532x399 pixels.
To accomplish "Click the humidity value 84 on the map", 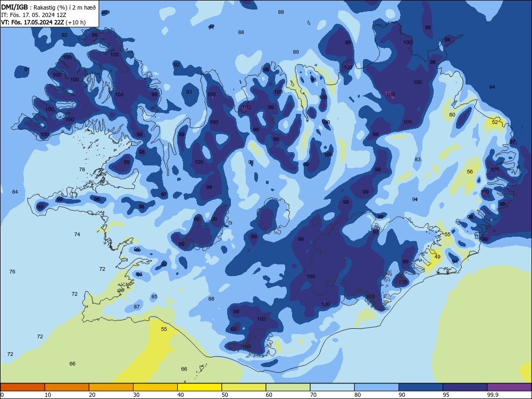I will (15, 192).
